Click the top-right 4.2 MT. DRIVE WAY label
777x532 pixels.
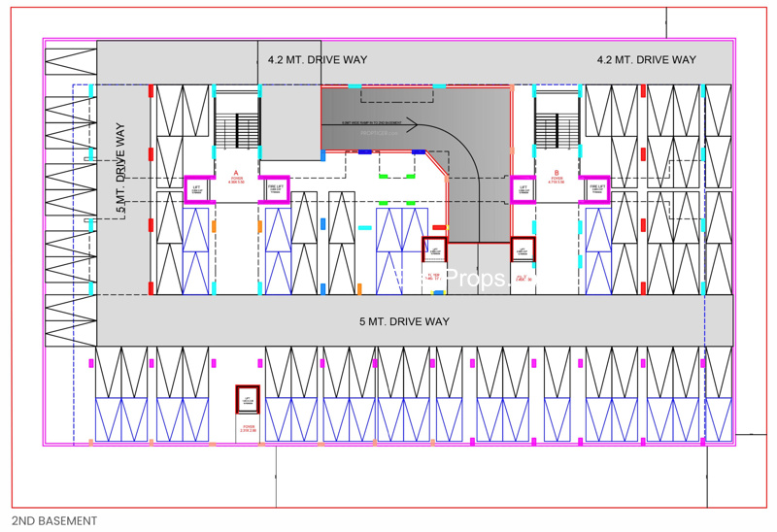tap(646, 60)
